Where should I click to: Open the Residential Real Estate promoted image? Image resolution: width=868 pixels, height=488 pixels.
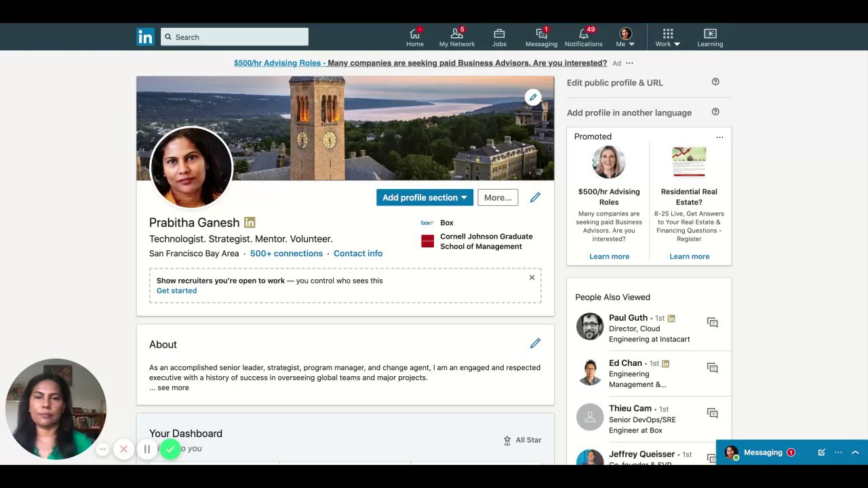point(689,163)
